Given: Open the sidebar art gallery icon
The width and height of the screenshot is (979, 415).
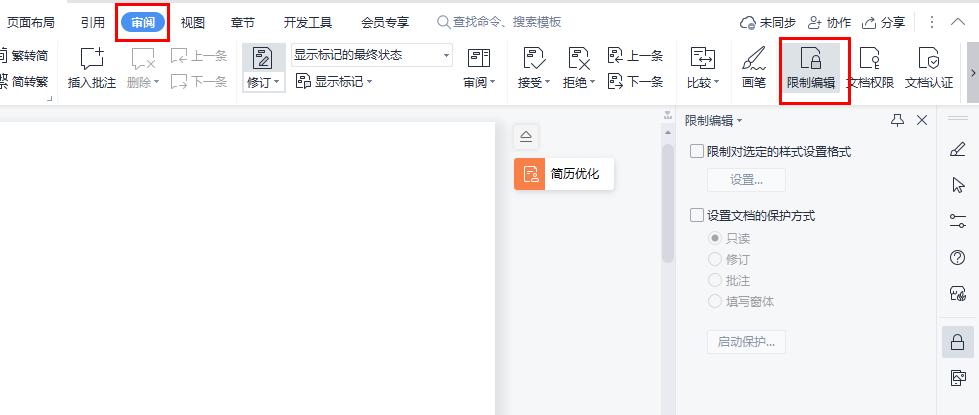Looking at the screenshot, I should [957, 293].
